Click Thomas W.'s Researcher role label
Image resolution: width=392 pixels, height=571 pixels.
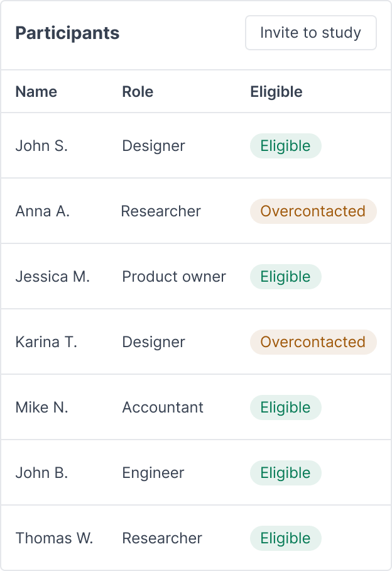point(162,538)
